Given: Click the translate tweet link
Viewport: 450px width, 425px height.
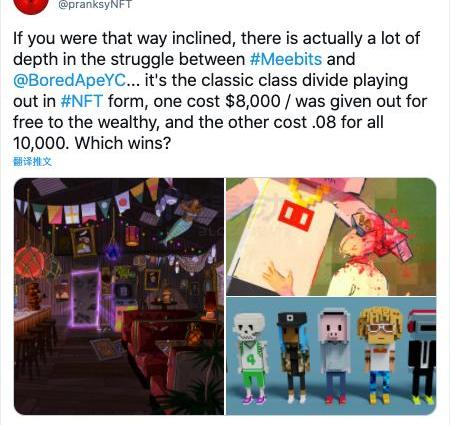Looking at the screenshot, I should [32, 162].
